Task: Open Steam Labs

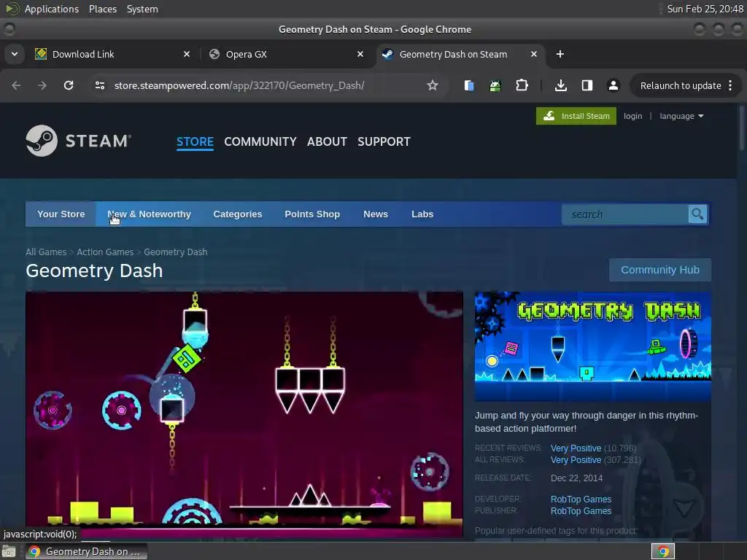Action: click(x=422, y=214)
